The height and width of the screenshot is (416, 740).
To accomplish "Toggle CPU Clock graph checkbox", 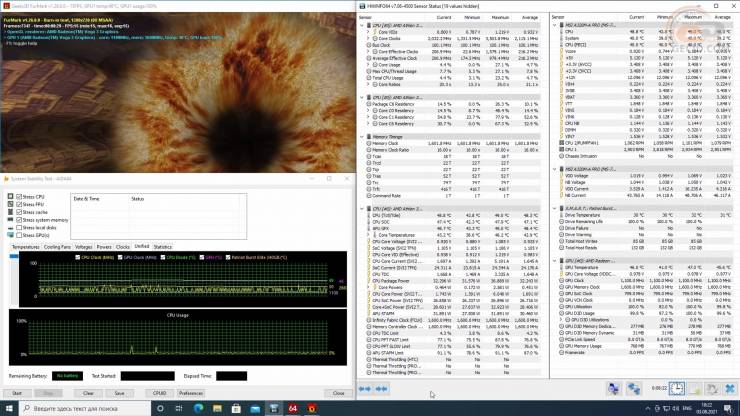I will (x=78, y=257).
